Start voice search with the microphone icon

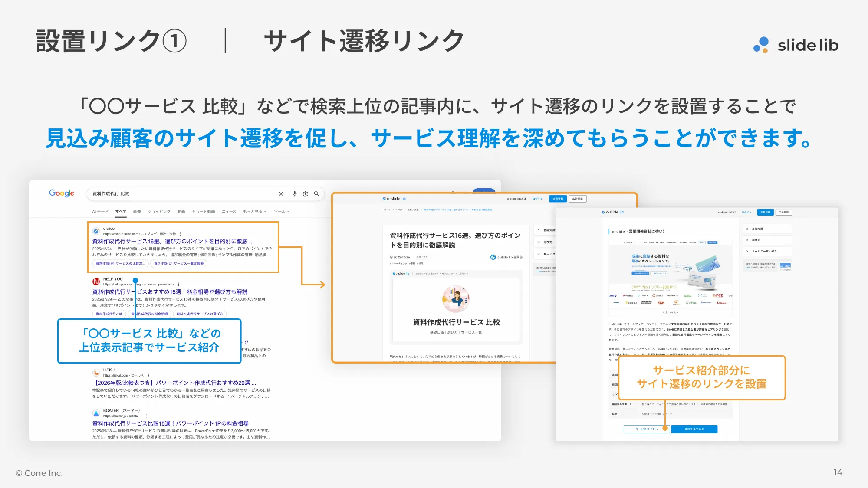pos(294,194)
